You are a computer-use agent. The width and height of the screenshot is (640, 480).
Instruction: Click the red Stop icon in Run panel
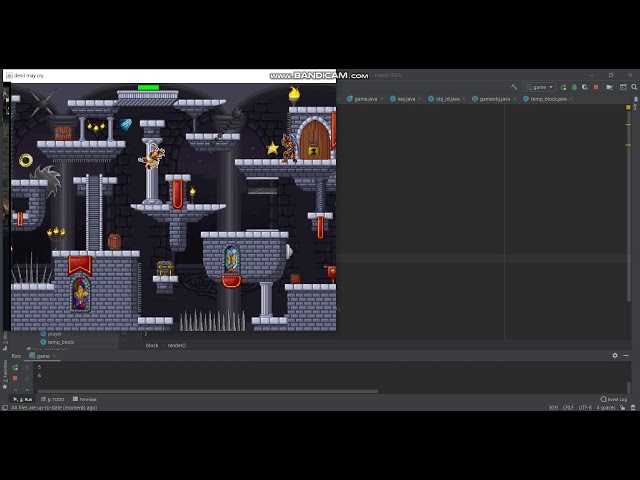tap(15, 378)
